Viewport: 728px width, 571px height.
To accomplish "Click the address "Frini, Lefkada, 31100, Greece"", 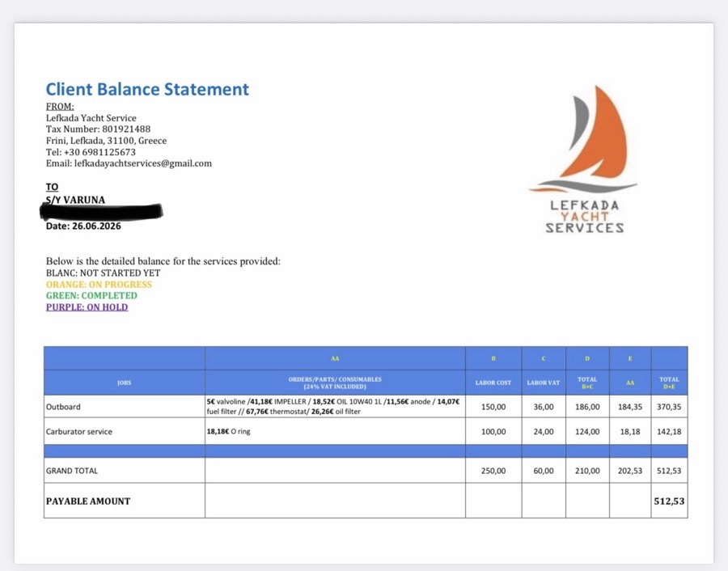I will coord(106,141).
